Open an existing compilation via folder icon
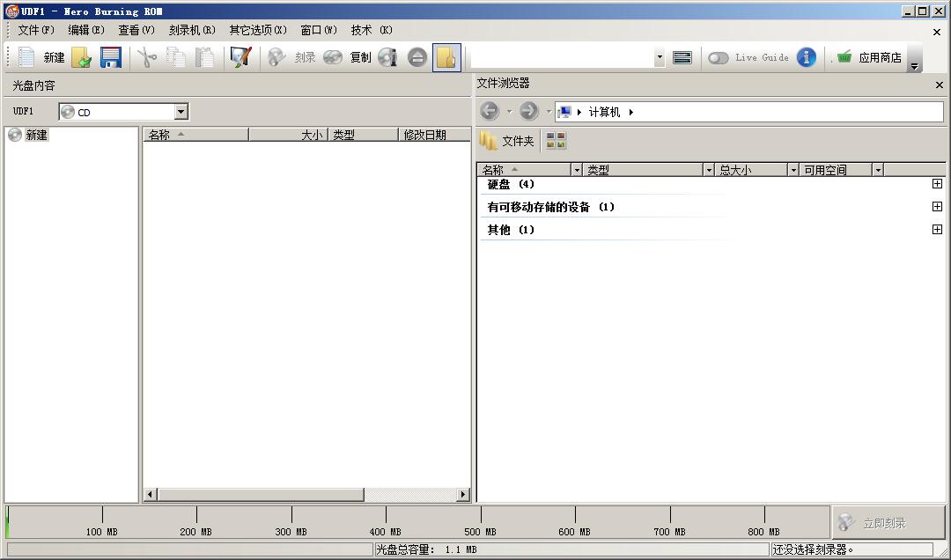 (x=81, y=57)
